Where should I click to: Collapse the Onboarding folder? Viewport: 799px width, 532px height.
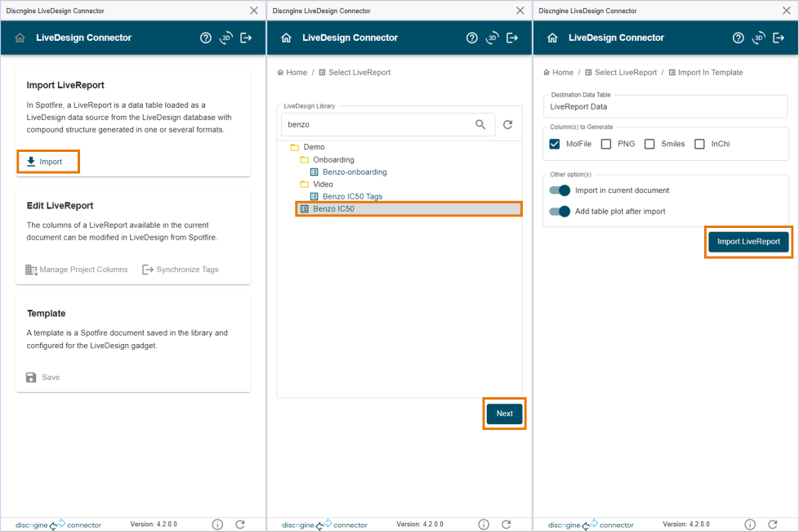304,159
